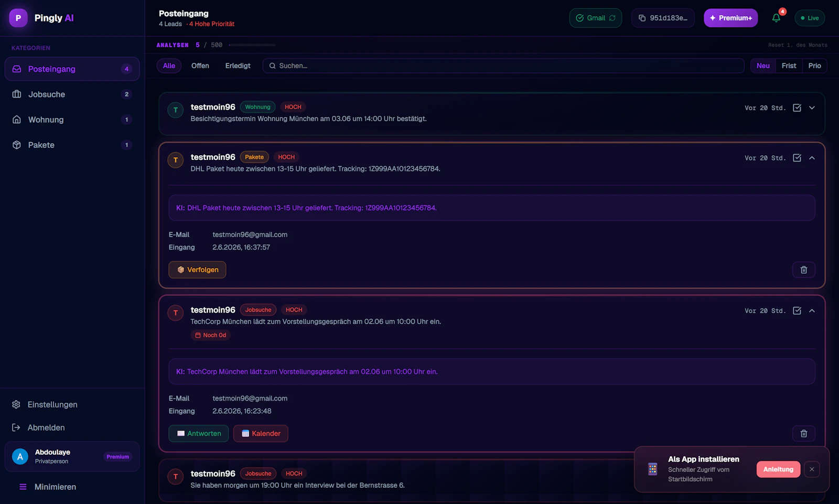839x504 pixels.
Task: Delete the DHL Paket email
Action: pos(803,270)
